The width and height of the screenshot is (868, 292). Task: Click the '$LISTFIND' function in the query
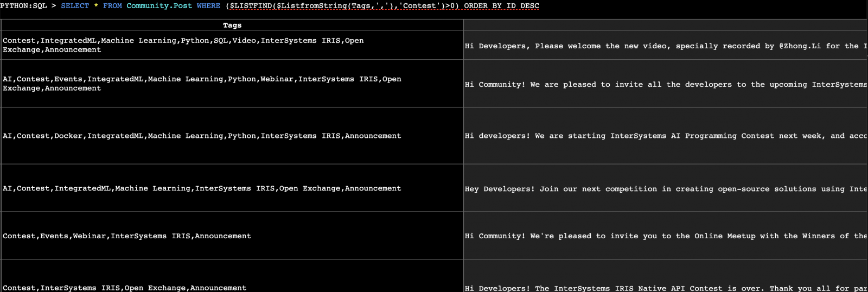(251, 6)
